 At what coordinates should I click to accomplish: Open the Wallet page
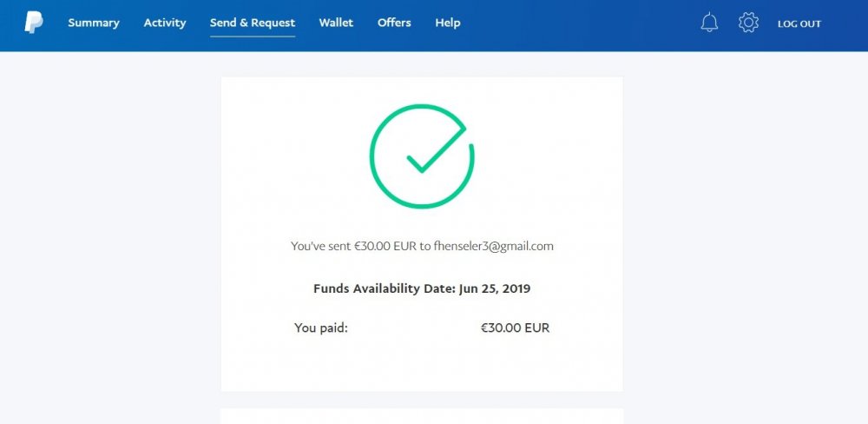pos(336,23)
